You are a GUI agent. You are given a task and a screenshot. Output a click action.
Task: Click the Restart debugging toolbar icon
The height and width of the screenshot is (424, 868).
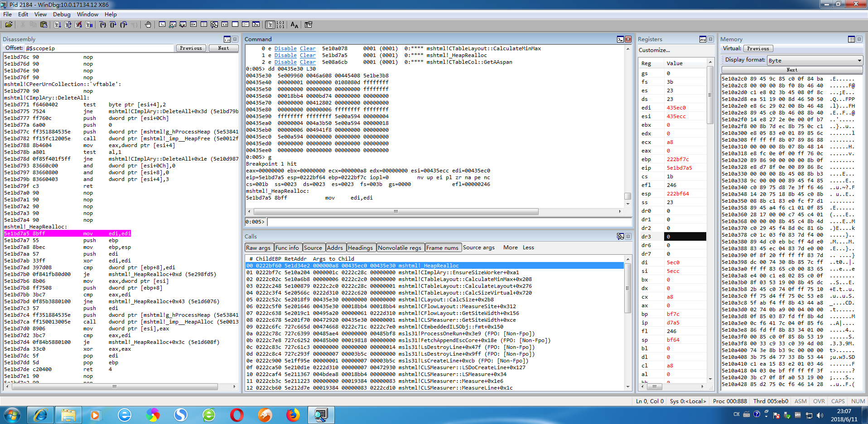coord(68,24)
